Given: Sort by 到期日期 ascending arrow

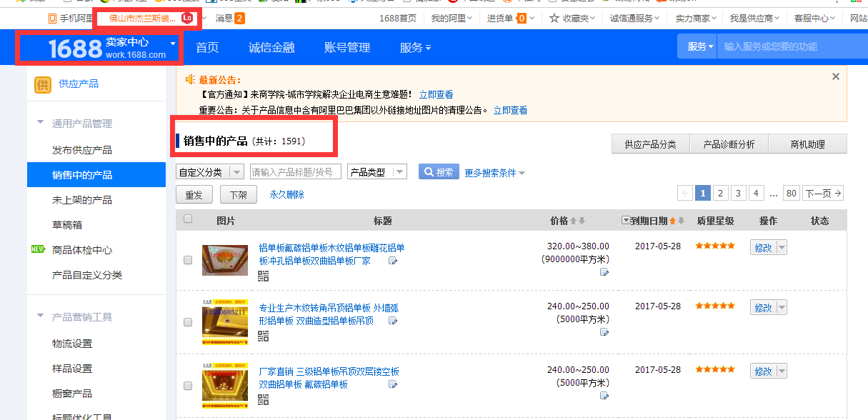Looking at the screenshot, I should click(672, 221).
